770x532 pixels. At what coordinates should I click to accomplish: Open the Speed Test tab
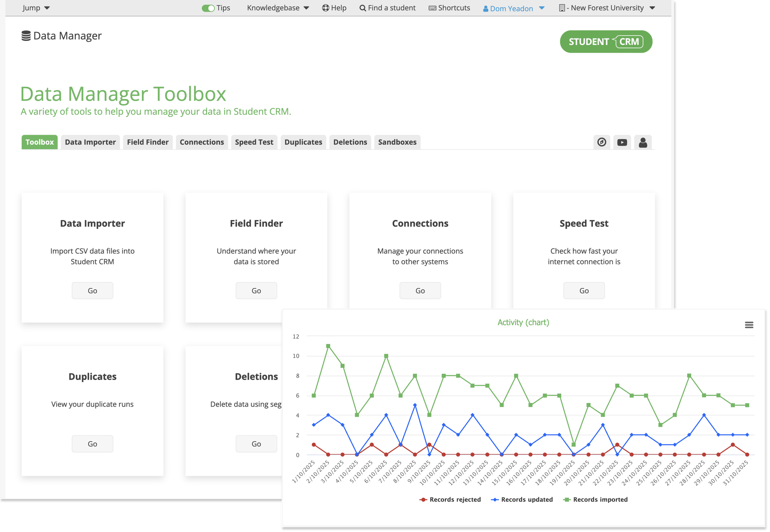pos(254,142)
